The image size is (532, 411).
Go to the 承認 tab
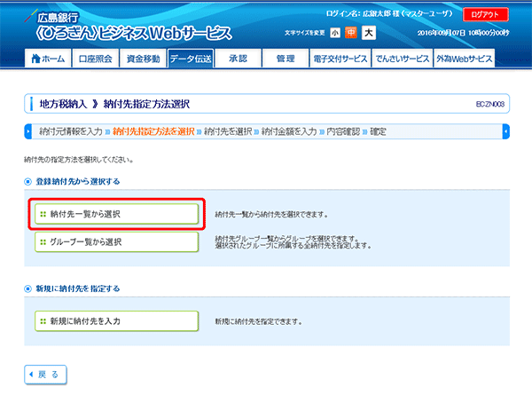pos(238,59)
